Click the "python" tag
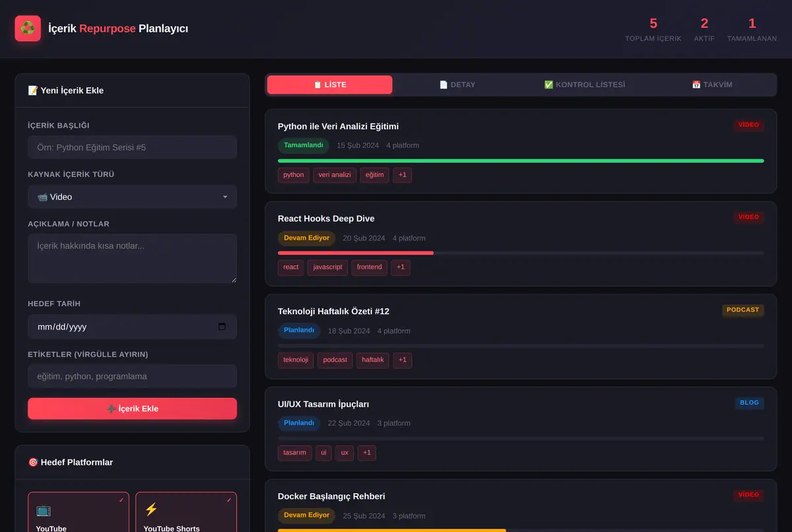Screen dimensions: 792x532 (x=294, y=175)
